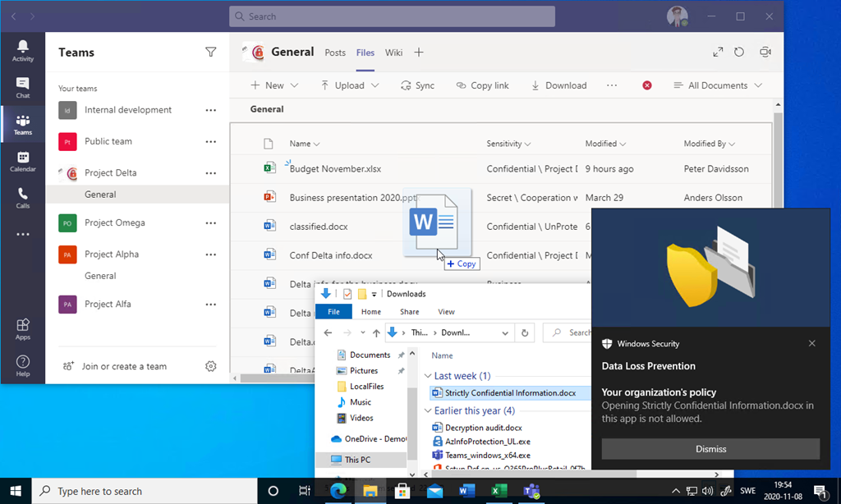Dismiss the Data Loss Prevention notification
Image resolution: width=841 pixels, height=504 pixels.
710,449
